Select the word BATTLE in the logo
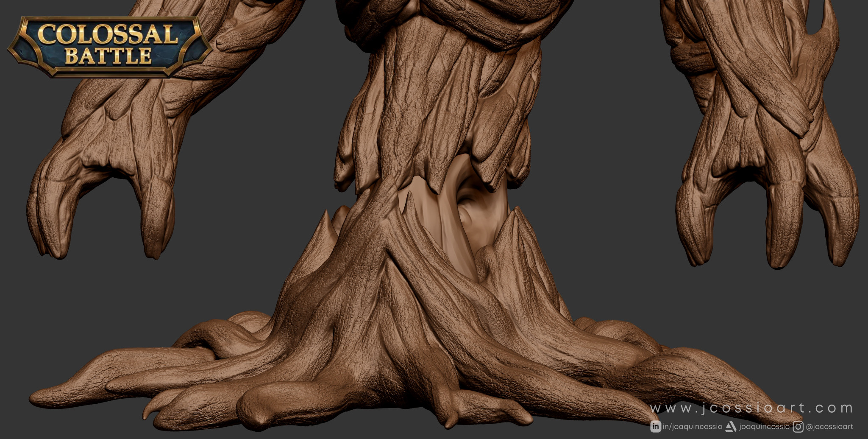Screen dimensions: 868x439 point(108,56)
